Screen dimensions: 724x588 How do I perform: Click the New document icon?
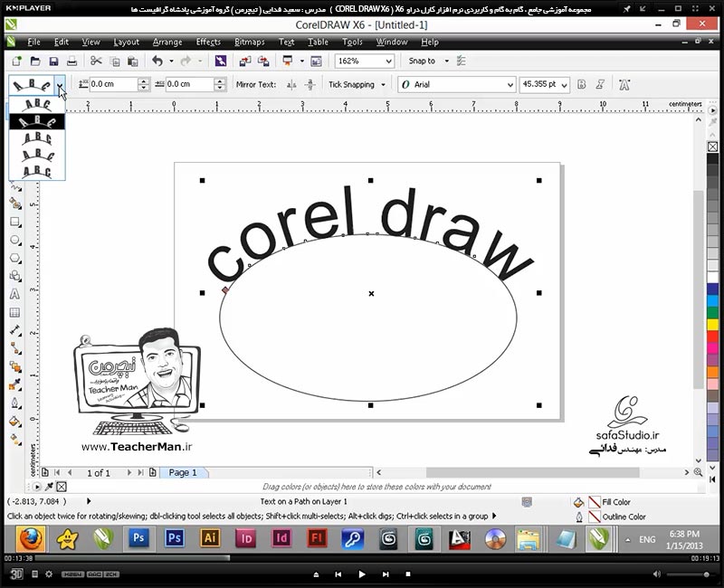click(x=16, y=61)
